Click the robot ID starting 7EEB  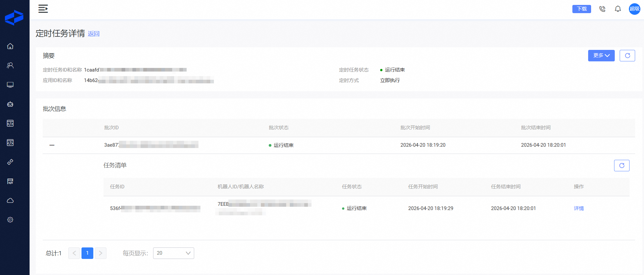[264, 204]
